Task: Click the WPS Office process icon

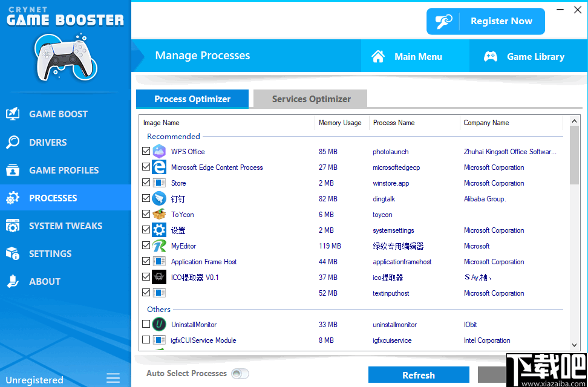Action: pyautogui.click(x=159, y=152)
